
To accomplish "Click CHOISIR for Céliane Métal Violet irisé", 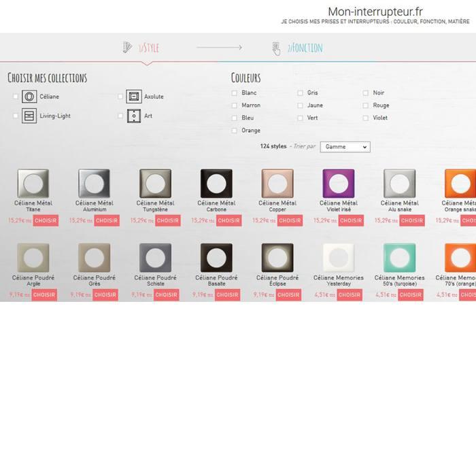I will point(351,220).
